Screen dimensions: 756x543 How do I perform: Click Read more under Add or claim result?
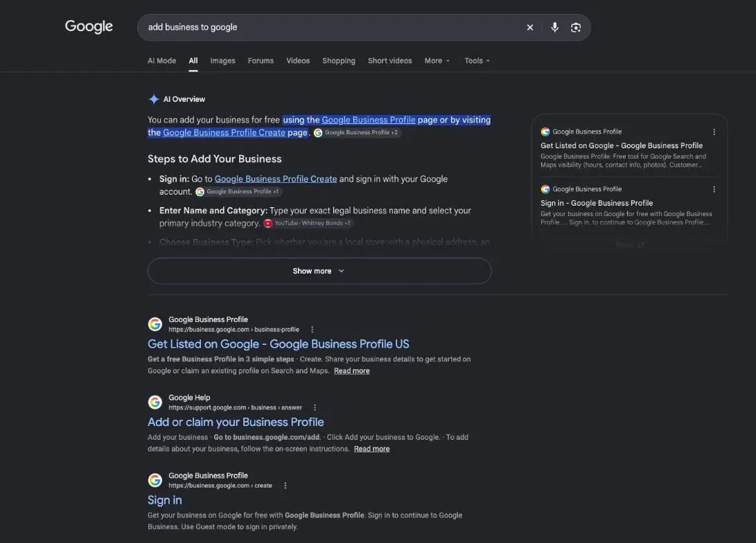pyautogui.click(x=371, y=449)
